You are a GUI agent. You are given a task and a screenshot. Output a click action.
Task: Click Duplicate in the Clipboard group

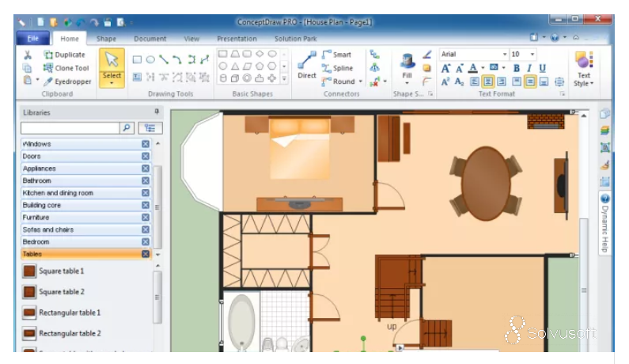65,55
